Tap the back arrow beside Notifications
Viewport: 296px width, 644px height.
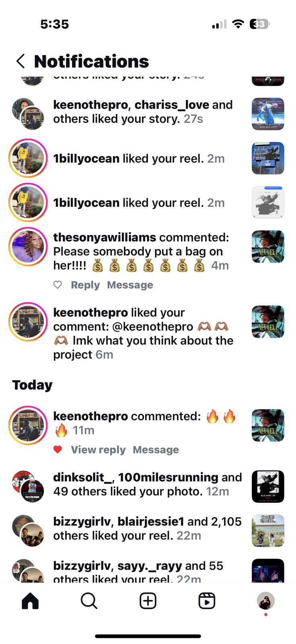click(21, 61)
